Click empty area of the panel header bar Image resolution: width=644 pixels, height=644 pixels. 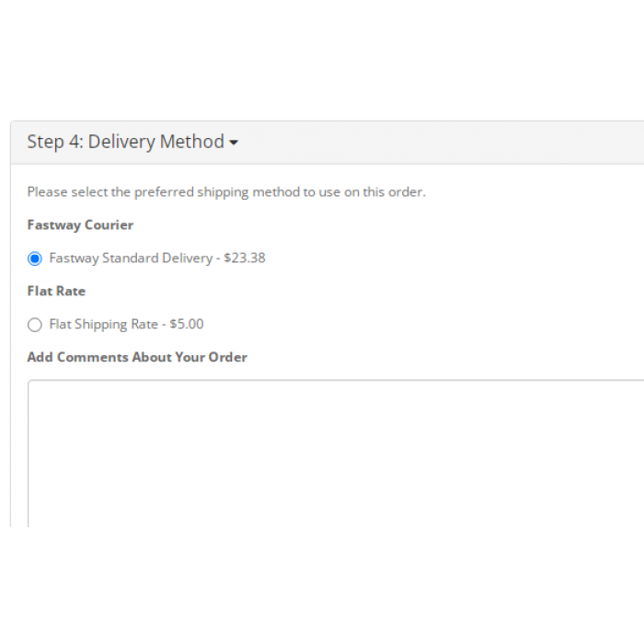442,143
